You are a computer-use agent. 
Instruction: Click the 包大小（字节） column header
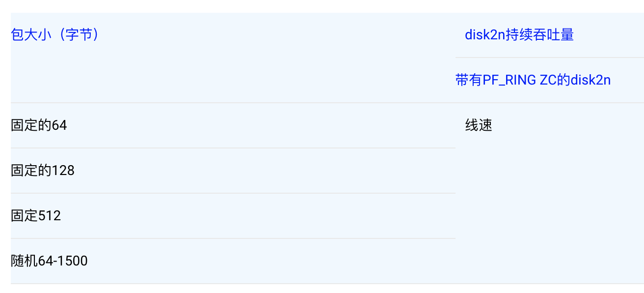[x=54, y=35]
